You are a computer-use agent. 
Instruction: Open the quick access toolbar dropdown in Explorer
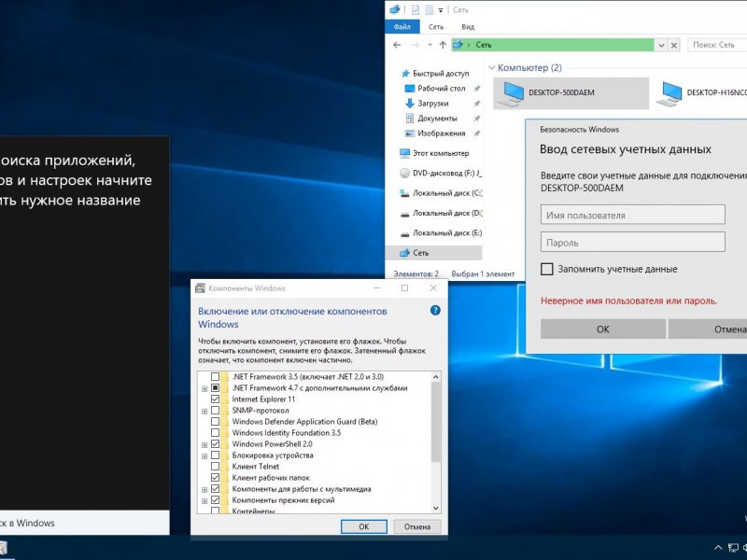pos(441,10)
